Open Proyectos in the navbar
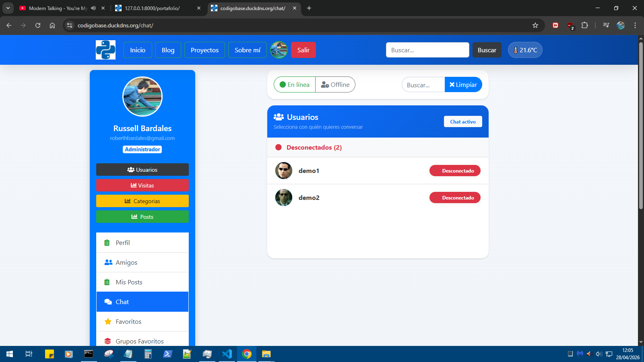Screen dimensions: 644x362 click(x=204, y=50)
